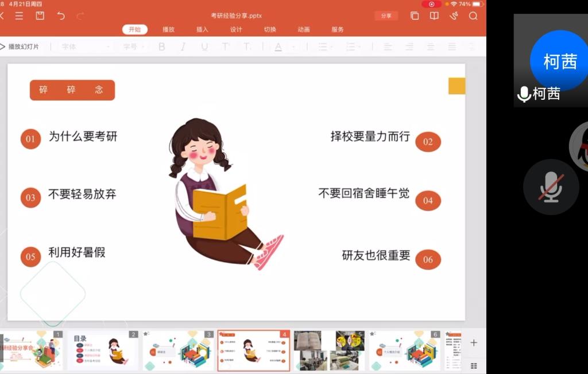Toggle italic formatting

point(183,46)
